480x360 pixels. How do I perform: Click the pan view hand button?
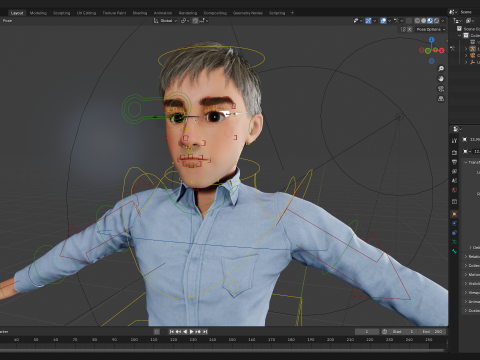(441, 79)
